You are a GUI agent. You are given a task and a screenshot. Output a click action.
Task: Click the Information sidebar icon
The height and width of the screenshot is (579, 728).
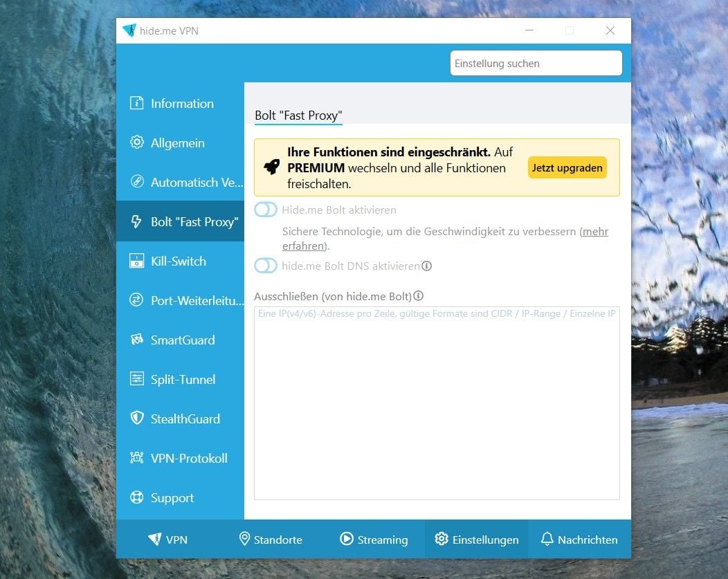click(x=136, y=103)
